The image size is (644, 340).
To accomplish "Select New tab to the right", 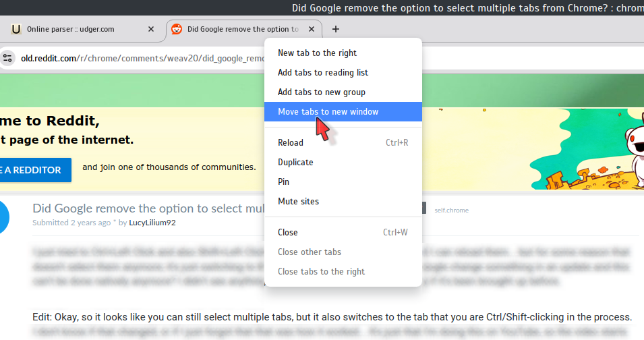I will [317, 53].
